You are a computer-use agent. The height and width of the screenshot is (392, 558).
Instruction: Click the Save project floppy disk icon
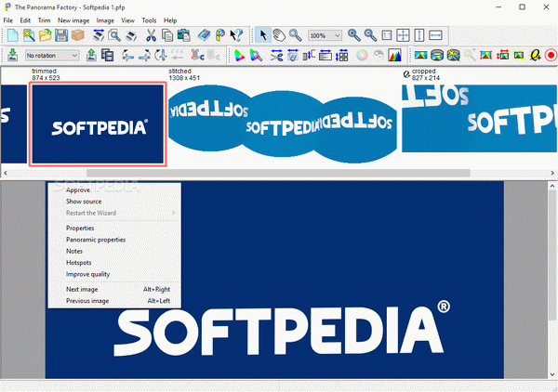pyautogui.click(x=61, y=35)
